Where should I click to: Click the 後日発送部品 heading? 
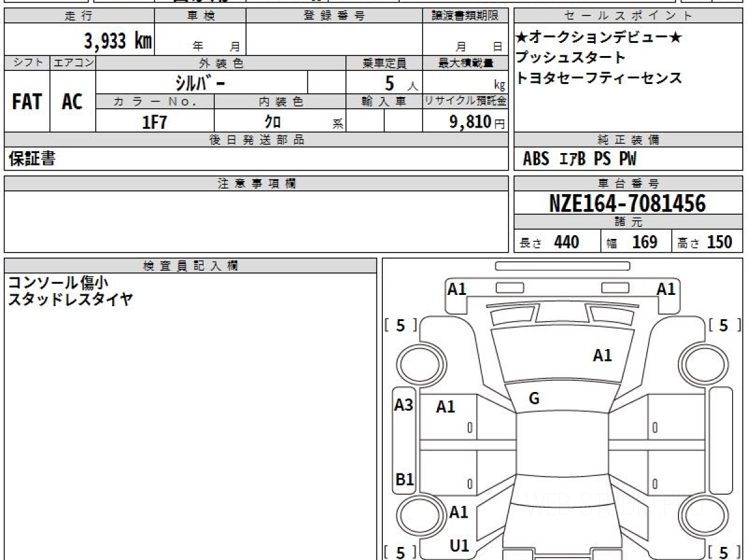256,140
